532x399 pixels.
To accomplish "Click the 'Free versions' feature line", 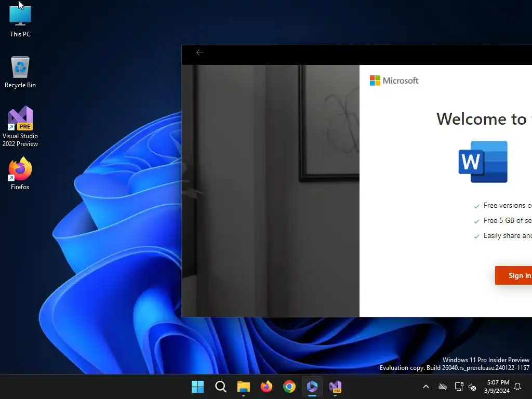I will (503, 206).
